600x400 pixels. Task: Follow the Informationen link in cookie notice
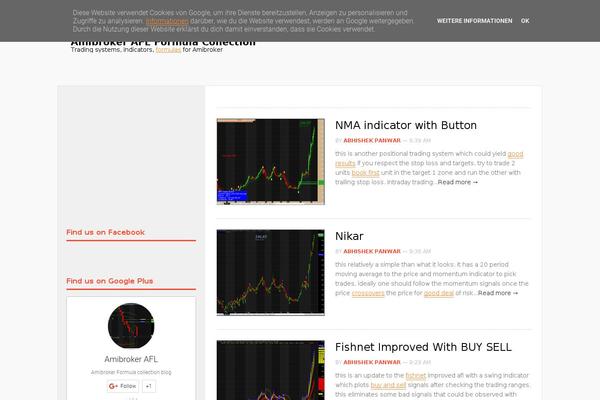[167, 21]
